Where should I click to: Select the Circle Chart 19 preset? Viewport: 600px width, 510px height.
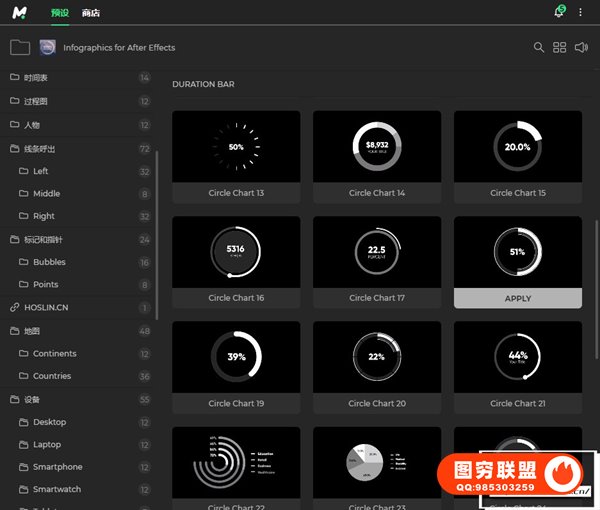pos(236,357)
